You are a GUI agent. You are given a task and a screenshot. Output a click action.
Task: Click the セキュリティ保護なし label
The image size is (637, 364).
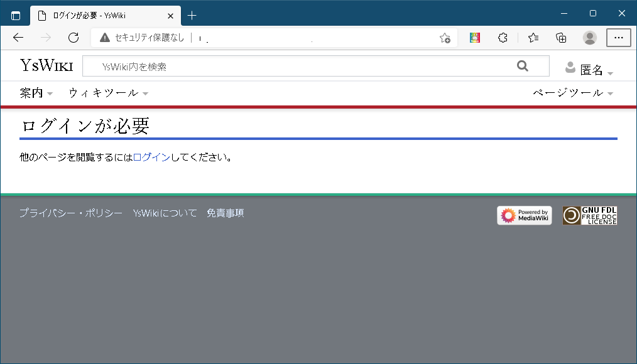[150, 38]
